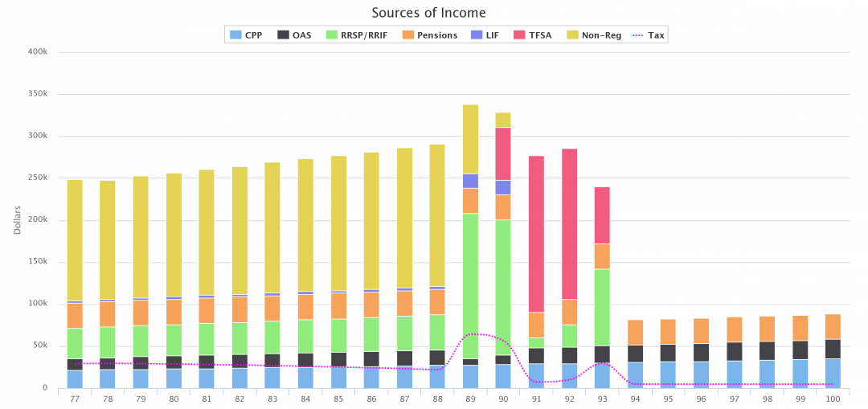Click orange Pensions segment of age 100 bar
Viewport: 868px width, 409px height.
(833, 326)
